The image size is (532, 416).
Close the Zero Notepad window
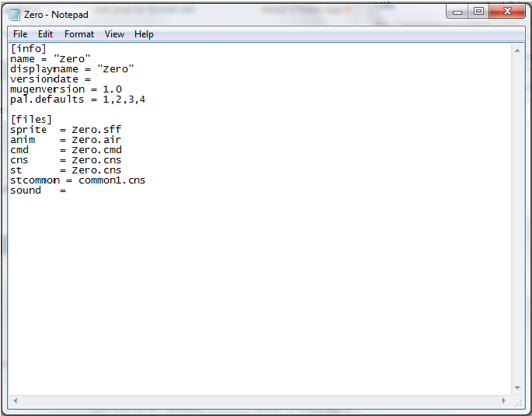pos(507,12)
